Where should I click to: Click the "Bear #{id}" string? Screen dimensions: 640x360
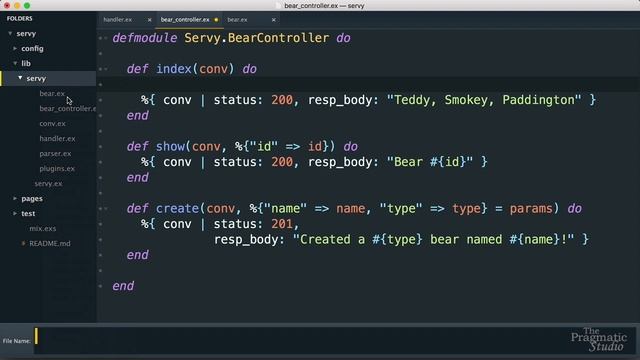[430, 162]
